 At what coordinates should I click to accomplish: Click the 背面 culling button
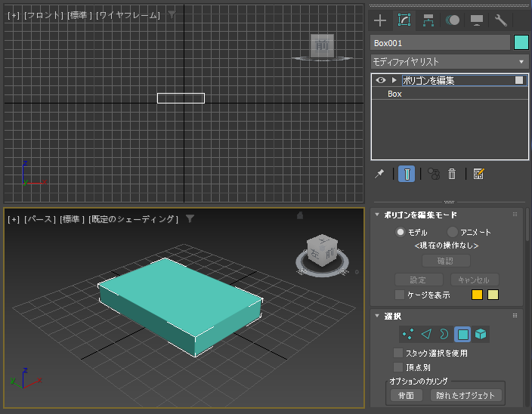pyautogui.click(x=406, y=395)
